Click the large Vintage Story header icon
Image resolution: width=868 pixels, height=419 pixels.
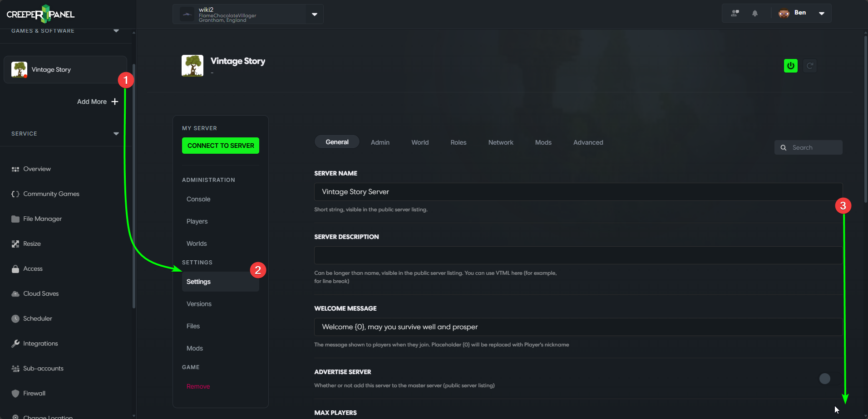(192, 66)
